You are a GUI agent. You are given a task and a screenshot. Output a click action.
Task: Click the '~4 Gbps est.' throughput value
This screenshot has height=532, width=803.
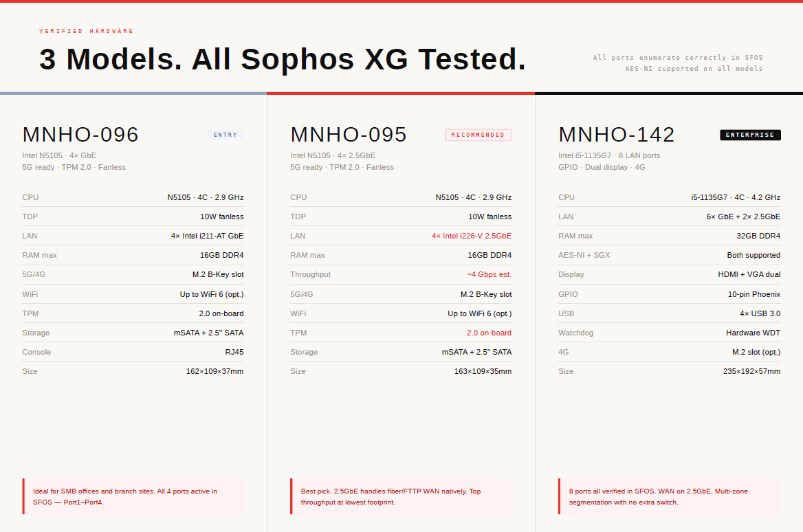(489, 274)
